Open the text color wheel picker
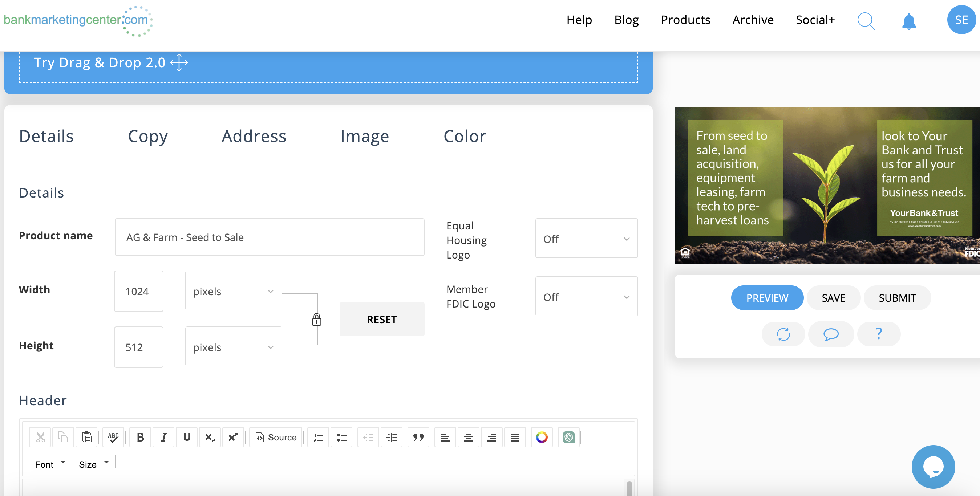This screenshot has width=980, height=496. click(541, 438)
